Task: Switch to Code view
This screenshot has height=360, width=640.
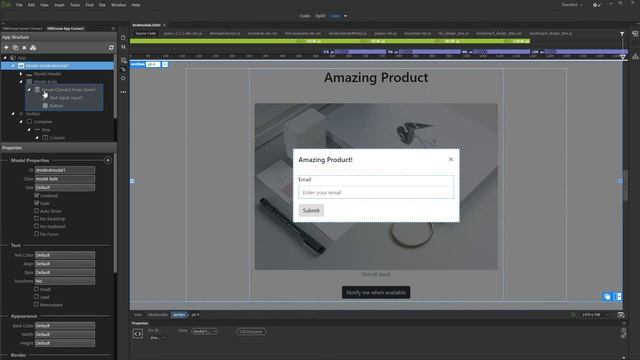Action: coord(305,16)
